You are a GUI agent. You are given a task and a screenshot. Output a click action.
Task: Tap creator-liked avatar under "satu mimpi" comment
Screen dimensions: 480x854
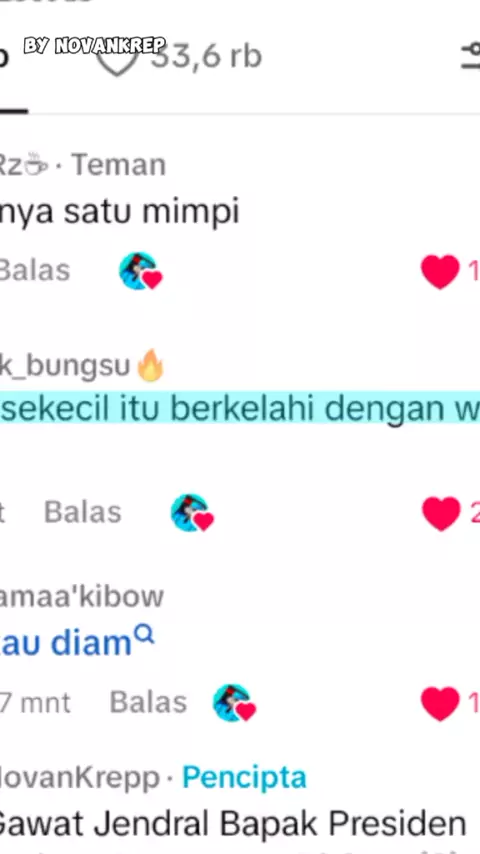point(141,271)
